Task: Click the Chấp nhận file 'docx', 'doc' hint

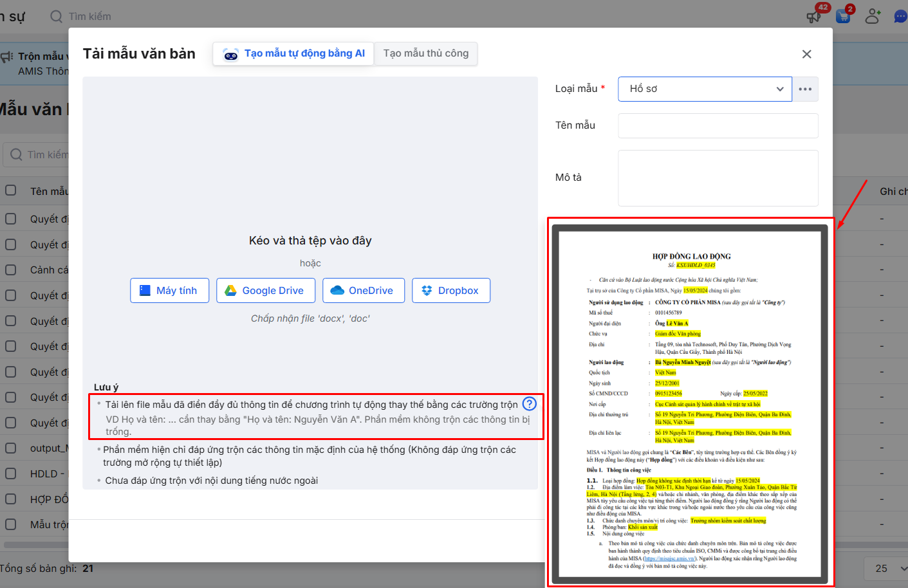Action: point(310,318)
